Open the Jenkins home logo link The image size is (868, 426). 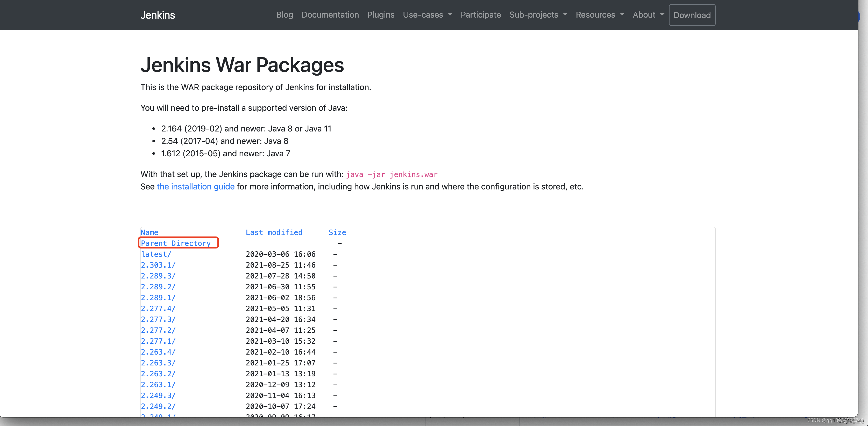click(x=157, y=15)
